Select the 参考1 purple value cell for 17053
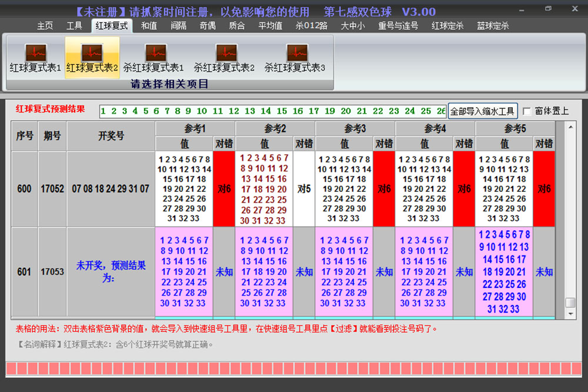 (x=183, y=272)
